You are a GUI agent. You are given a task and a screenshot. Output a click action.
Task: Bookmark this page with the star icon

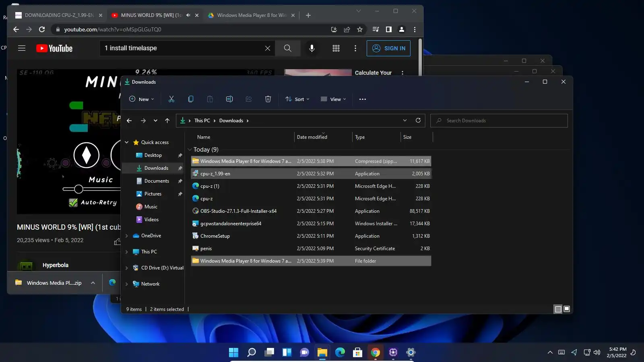[x=360, y=29]
